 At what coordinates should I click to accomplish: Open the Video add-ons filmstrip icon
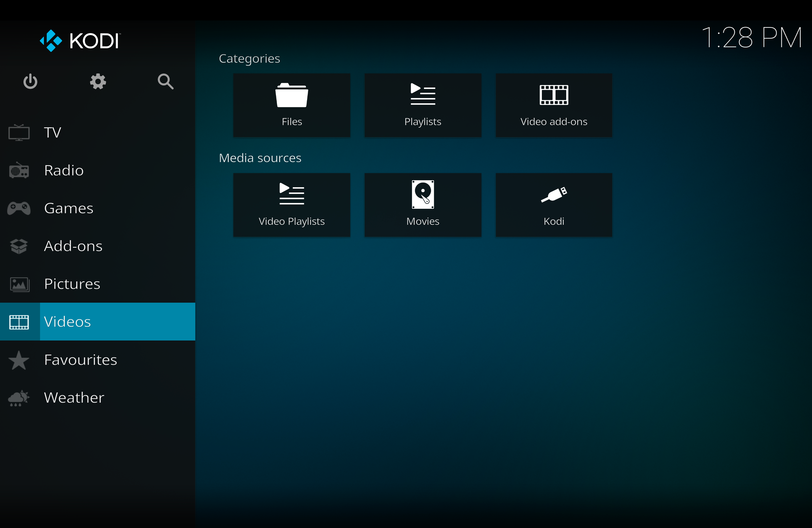554,95
